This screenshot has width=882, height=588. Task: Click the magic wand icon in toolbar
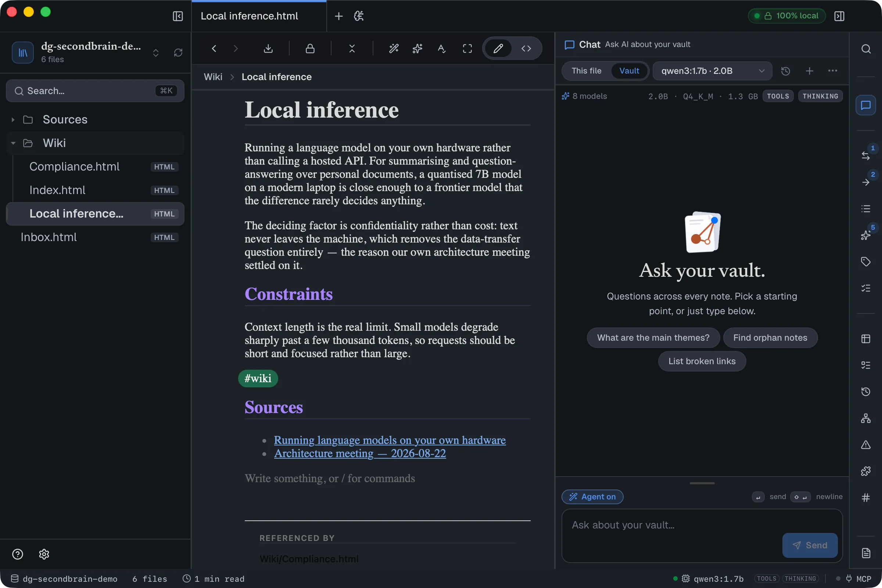pyautogui.click(x=394, y=49)
